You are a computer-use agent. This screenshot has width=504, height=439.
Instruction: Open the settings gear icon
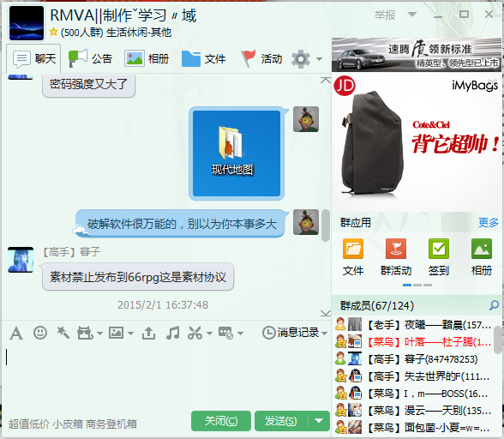pos(301,59)
